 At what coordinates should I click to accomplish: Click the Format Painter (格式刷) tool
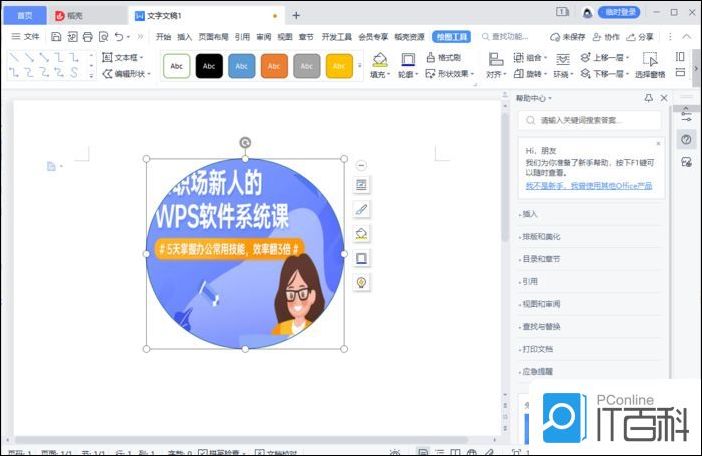tap(443, 58)
